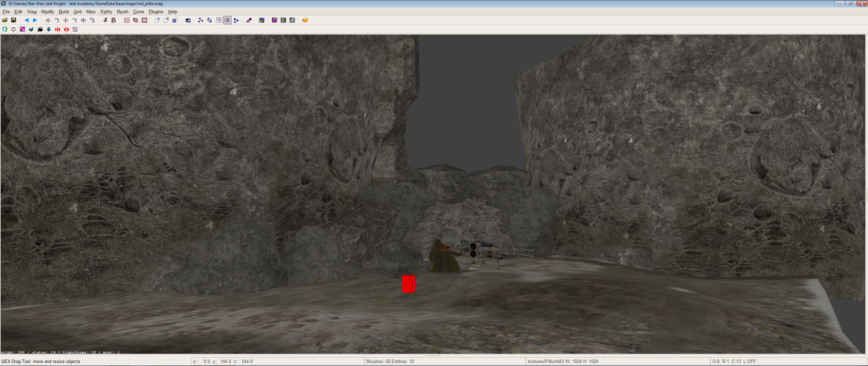This screenshot has width=868, height=366.
Task: Activate the Rotate manipulator
Action: pyautogui.click(x=210, y=20)
